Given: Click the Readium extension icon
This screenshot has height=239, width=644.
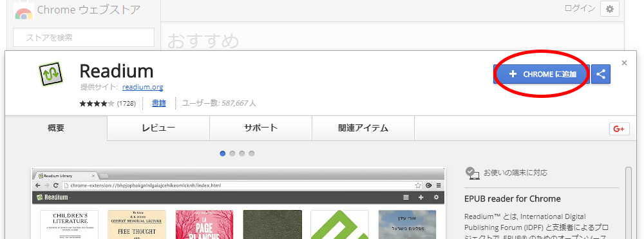Looking at the screenshot, I should [50, 74].
